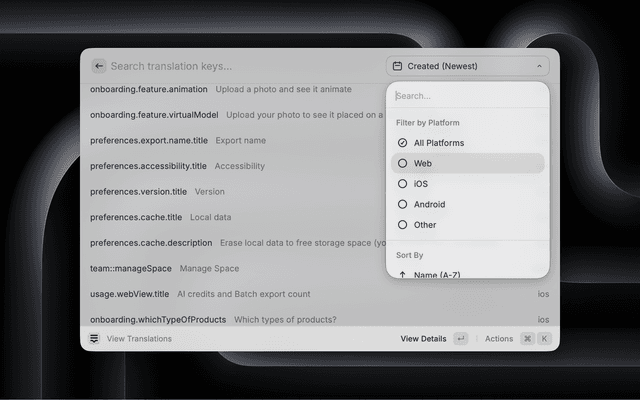The width and height of the screenshot is (640, 400).
Task: Click the back arrow button
Action: (x=98, y=66)
